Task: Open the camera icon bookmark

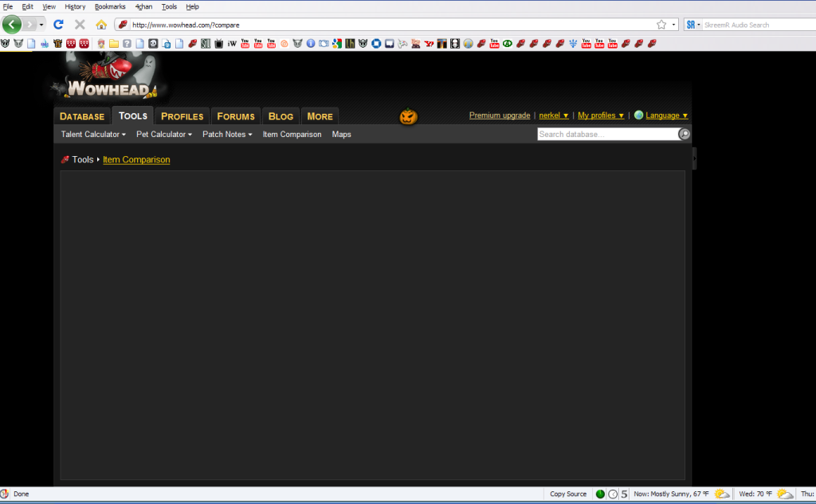Action: pyautogui.click(x=324, y=44)
